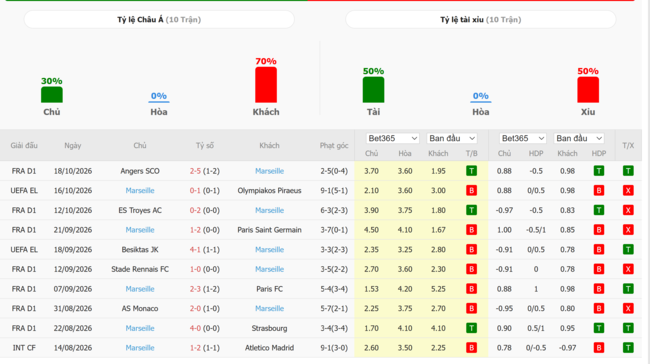
Task: Click the 2-5 score in Angers SCO row
Action: coord(195,171)
